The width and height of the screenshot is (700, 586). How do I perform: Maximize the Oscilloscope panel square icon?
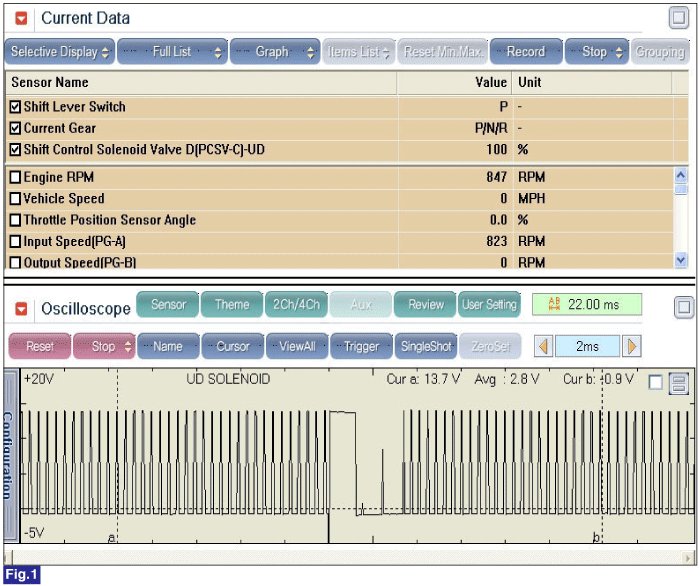click(x=684, y=307)
